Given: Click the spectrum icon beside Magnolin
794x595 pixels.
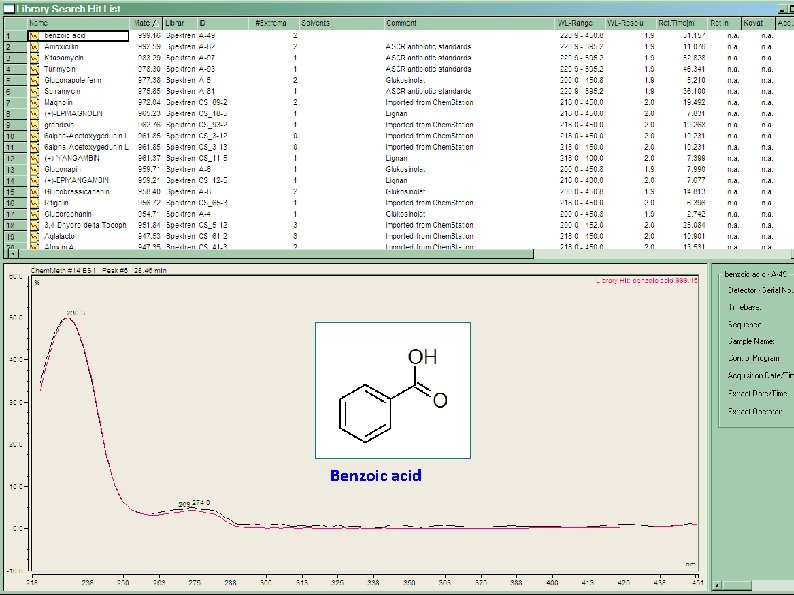Looking at the screenshot, I should pyautogui.click(x=34, y=103).
